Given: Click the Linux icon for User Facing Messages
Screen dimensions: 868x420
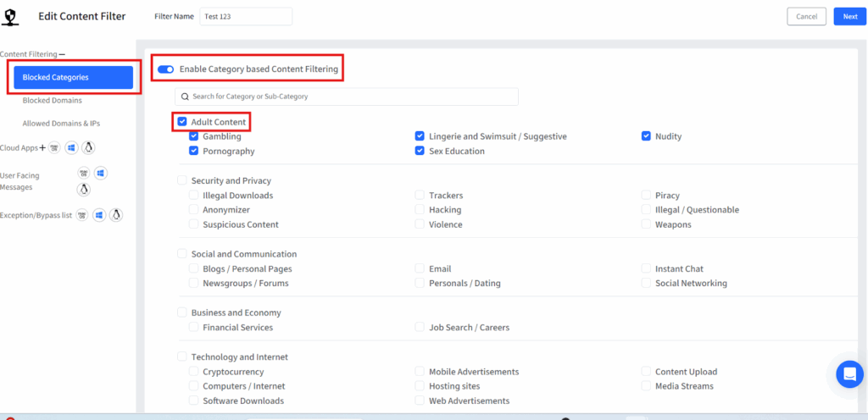Looking at the screenshot, I should 83,189.
